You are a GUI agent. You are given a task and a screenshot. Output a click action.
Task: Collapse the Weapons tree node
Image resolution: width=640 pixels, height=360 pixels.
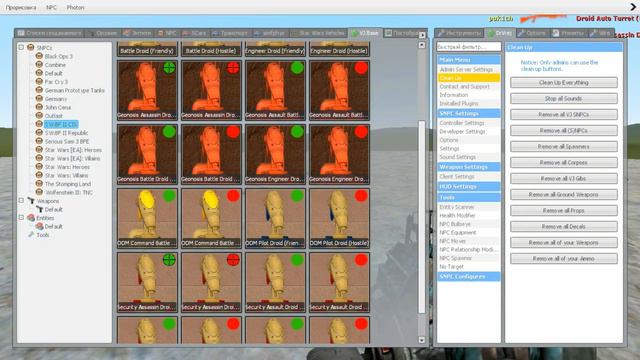21,201
